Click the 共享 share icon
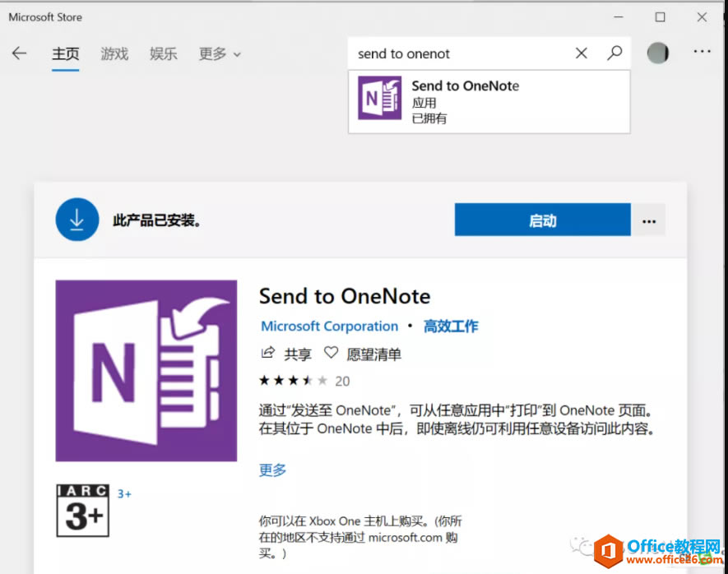Image resolution: width=728 pixels, height=574 pixels. point(267,353)
